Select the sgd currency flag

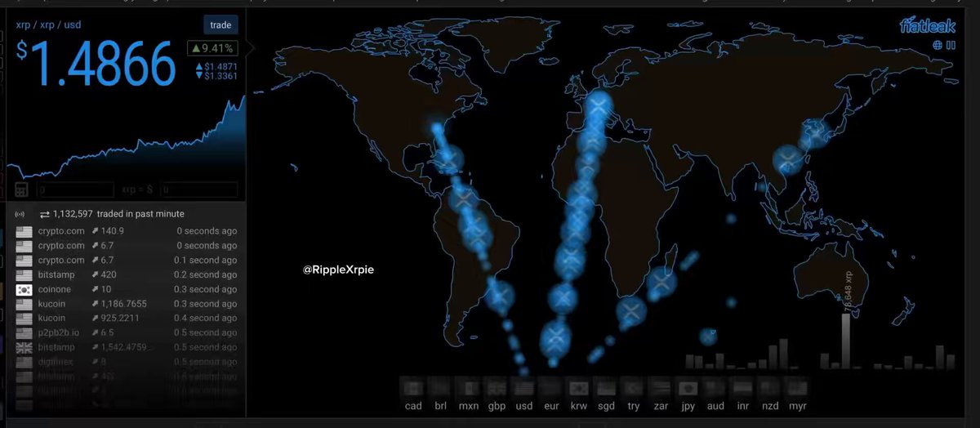click(x=606, y=388)
